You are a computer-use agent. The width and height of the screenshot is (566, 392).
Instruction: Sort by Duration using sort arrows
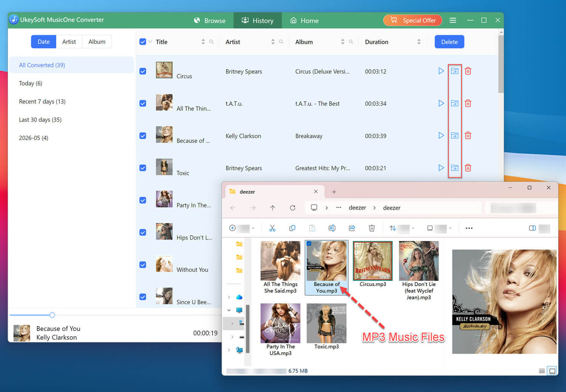(x=419, y=42)
